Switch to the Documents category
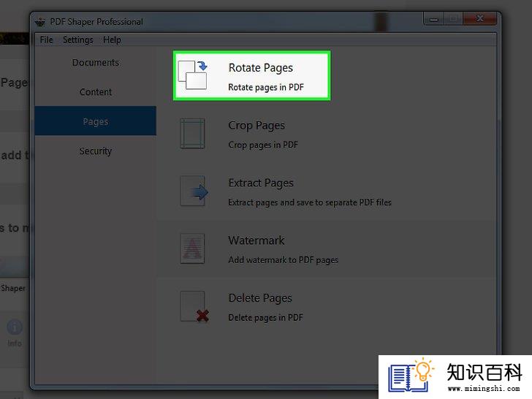This screenshot has width=532, height=399. 96,63
